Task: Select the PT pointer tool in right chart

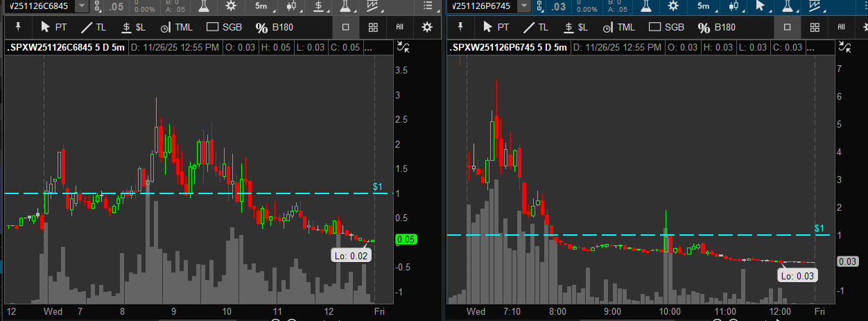Action: point(495,27)
